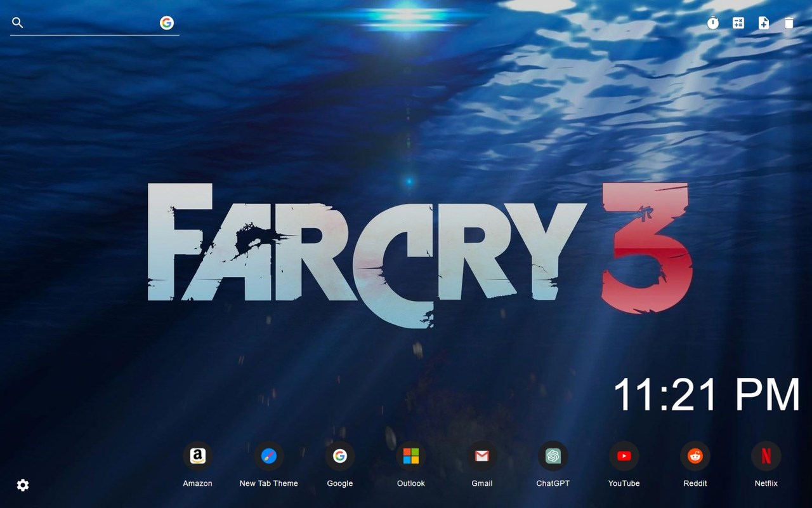Click the Amazon text label
This screenshot has height=508, width=812.
(x=198, y=483)
